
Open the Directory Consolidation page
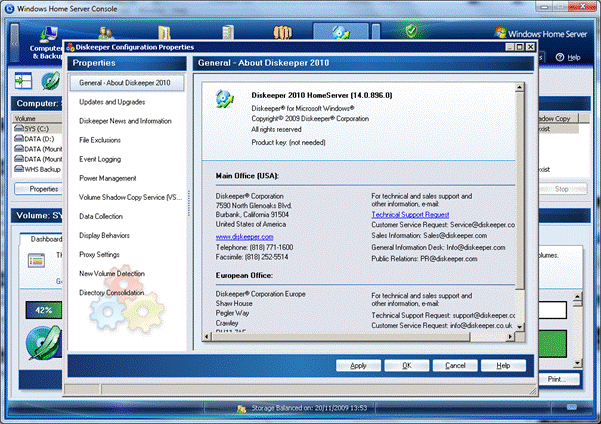112,293
